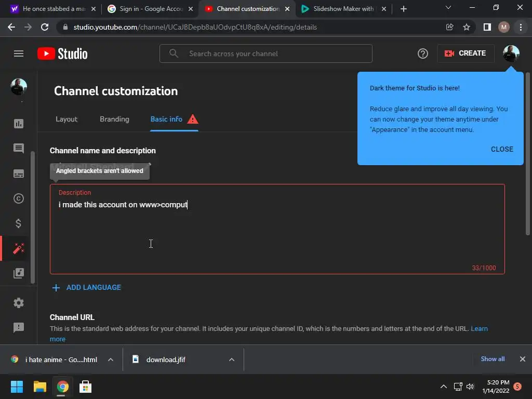The width and height of the screenshot is (532, 399).
Task: Open Analytics from the sidebar
Action: click(x=19, y=124)
